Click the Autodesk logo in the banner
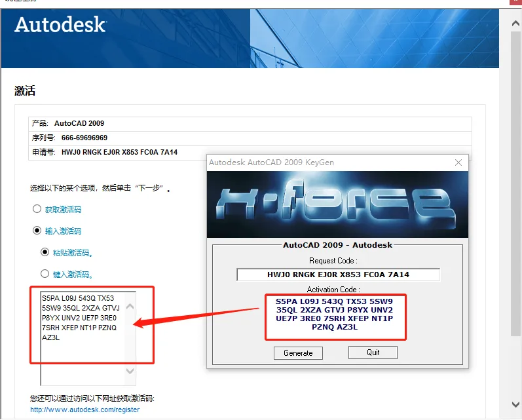This screenshot has width=522, height=420. [60, 25]
